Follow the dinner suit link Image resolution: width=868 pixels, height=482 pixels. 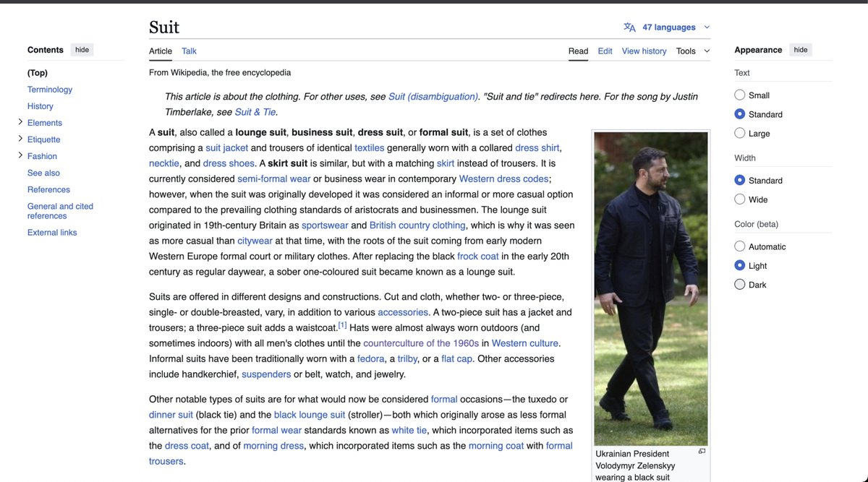171,415
